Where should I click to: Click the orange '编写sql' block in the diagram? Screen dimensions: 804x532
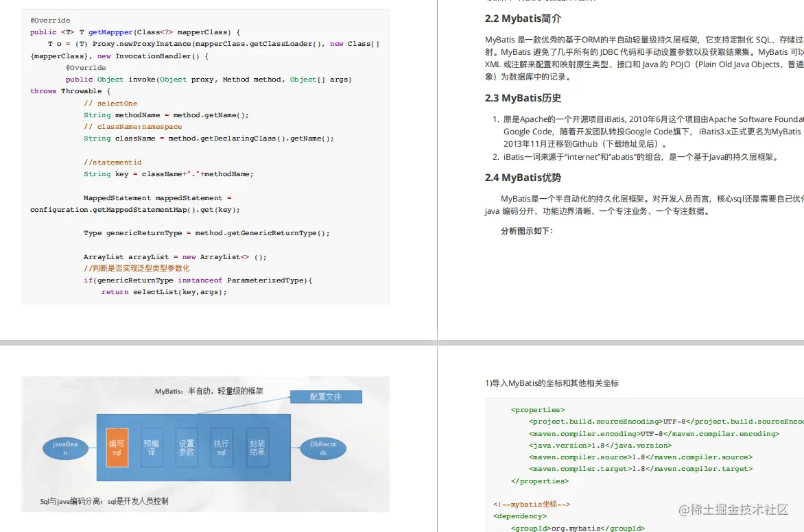click(117, 448)
